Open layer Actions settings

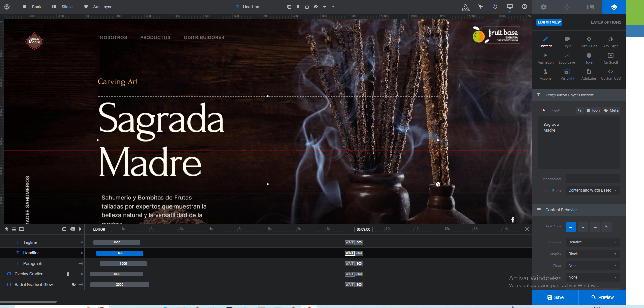[545, 74]
